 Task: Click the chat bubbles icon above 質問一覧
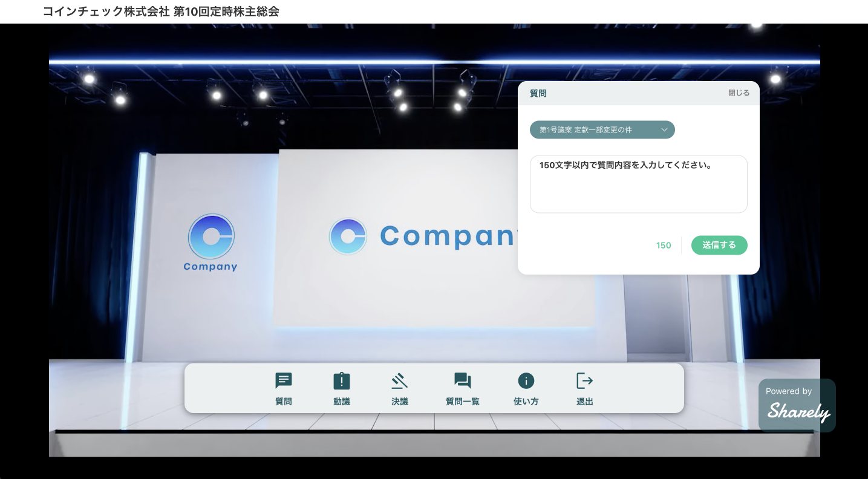462,380
